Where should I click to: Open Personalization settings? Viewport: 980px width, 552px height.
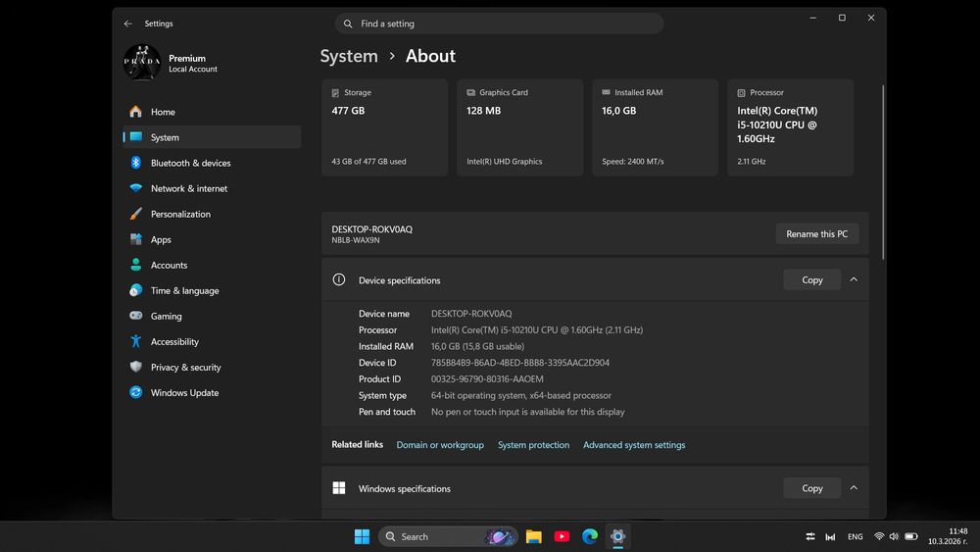212,215
